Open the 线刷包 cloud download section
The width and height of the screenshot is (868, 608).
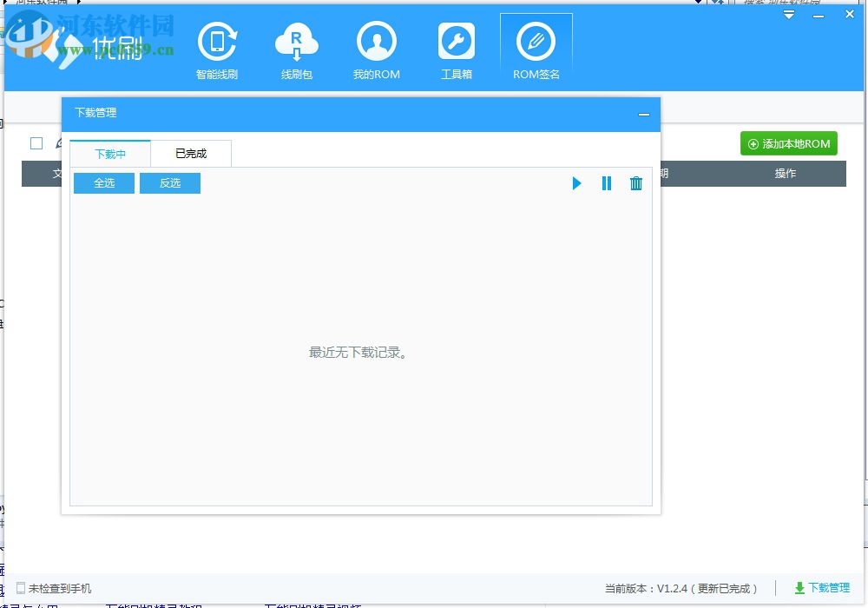coord(297,50)
